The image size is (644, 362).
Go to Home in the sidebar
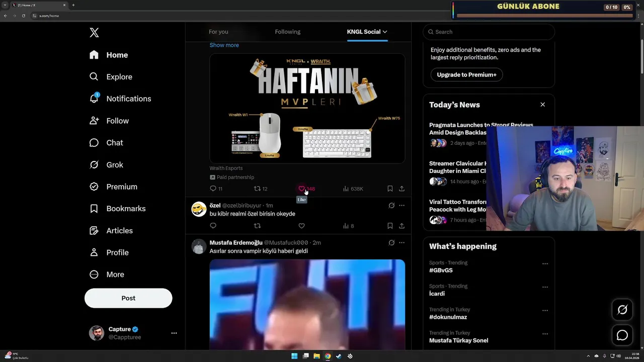tap(109, 55)
